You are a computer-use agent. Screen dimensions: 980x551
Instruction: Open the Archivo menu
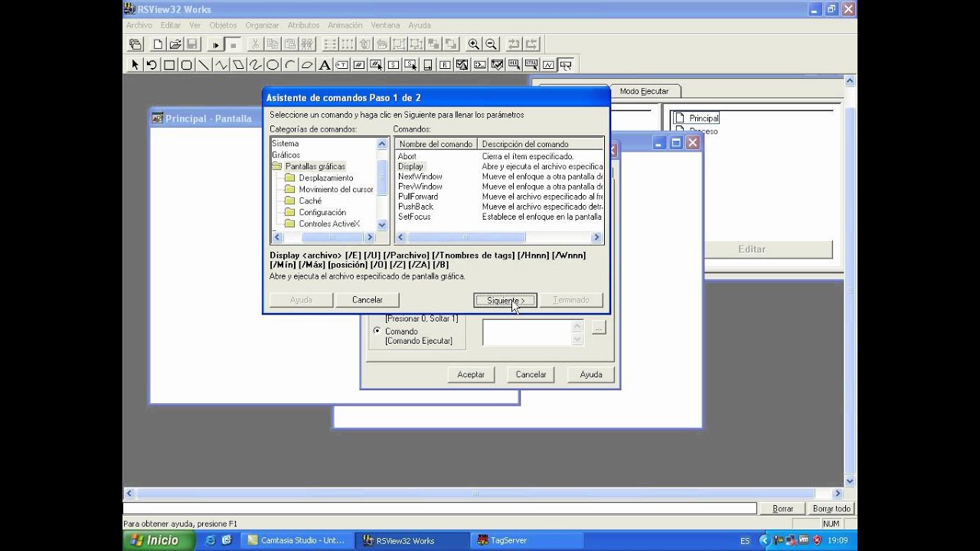(139, 25)
